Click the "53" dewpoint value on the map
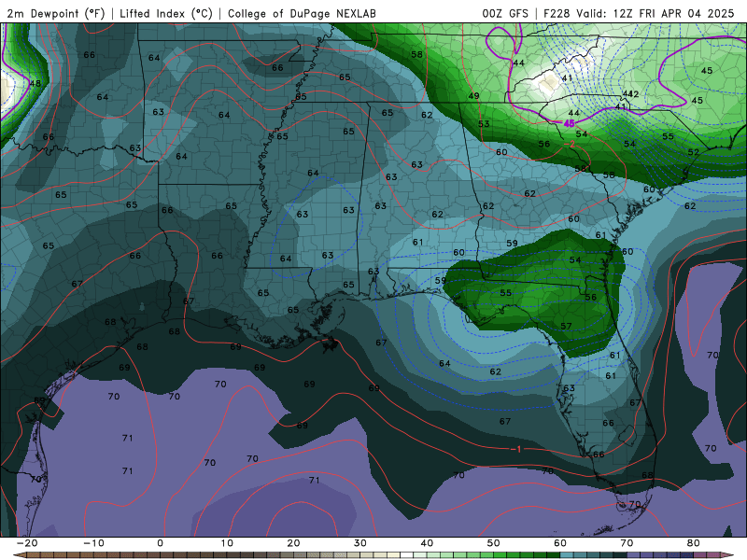The image size is (747, 560). [x=484, y=124]
